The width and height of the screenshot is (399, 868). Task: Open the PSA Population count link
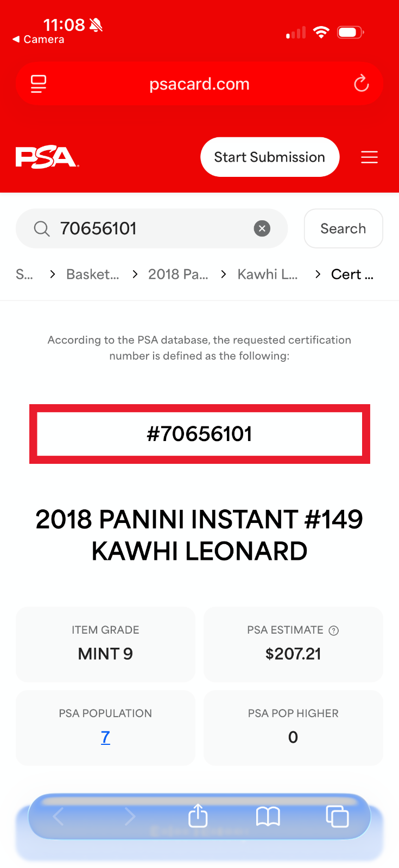click(x=105, y=737)
